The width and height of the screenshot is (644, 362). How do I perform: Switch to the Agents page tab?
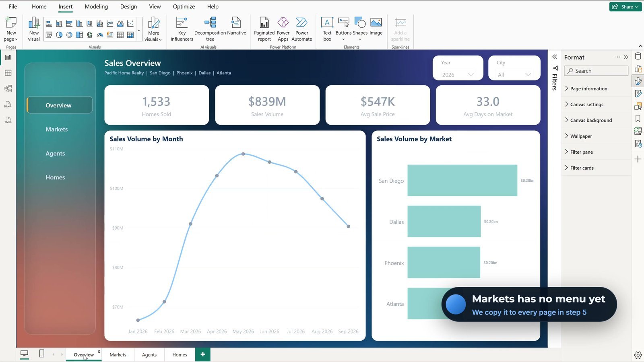tap(149, 354)
